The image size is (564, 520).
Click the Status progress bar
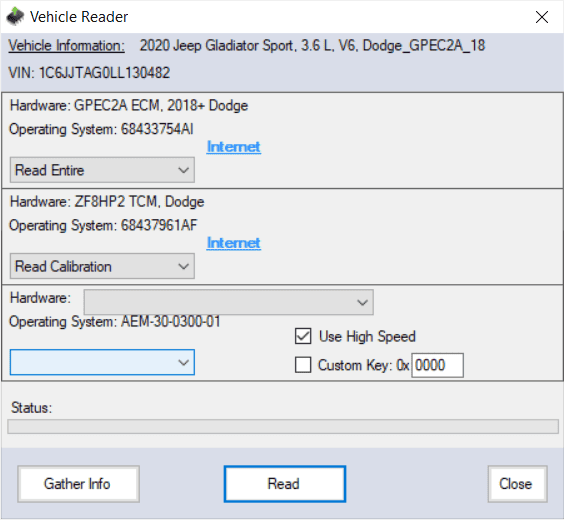pos(283,427)
